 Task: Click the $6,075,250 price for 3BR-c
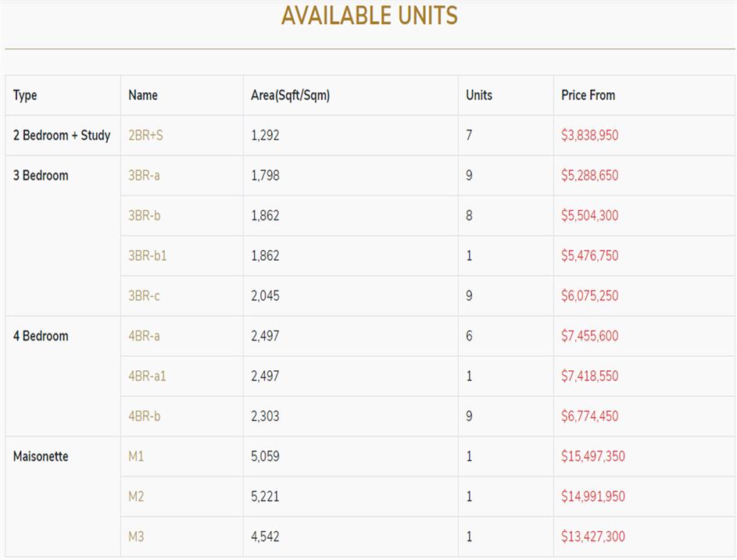tap(589, 296)
